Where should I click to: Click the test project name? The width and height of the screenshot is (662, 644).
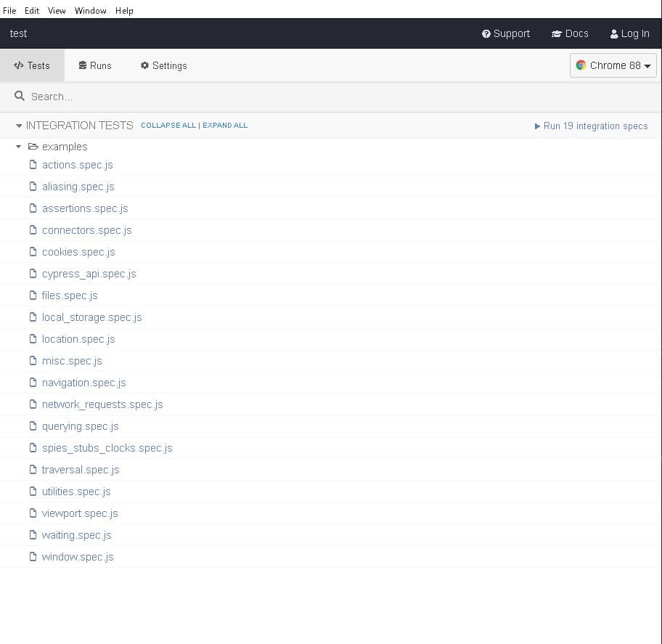18,34
